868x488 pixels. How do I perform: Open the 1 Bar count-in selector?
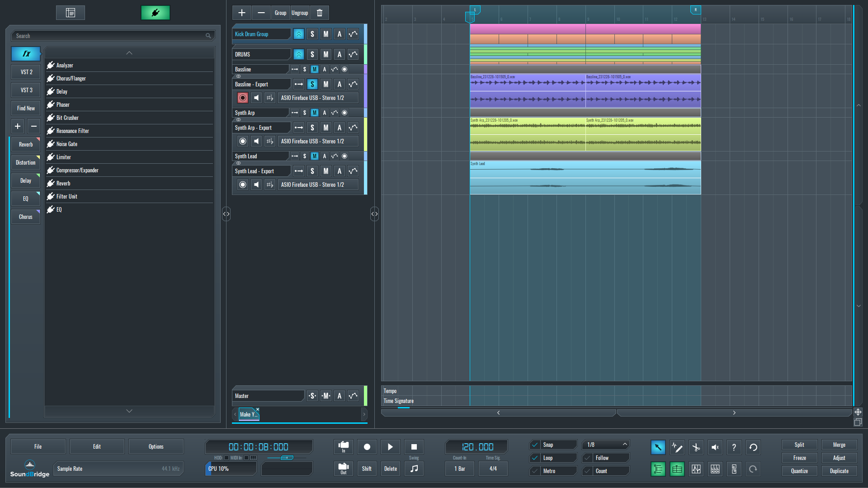click(x=460, y=469)
